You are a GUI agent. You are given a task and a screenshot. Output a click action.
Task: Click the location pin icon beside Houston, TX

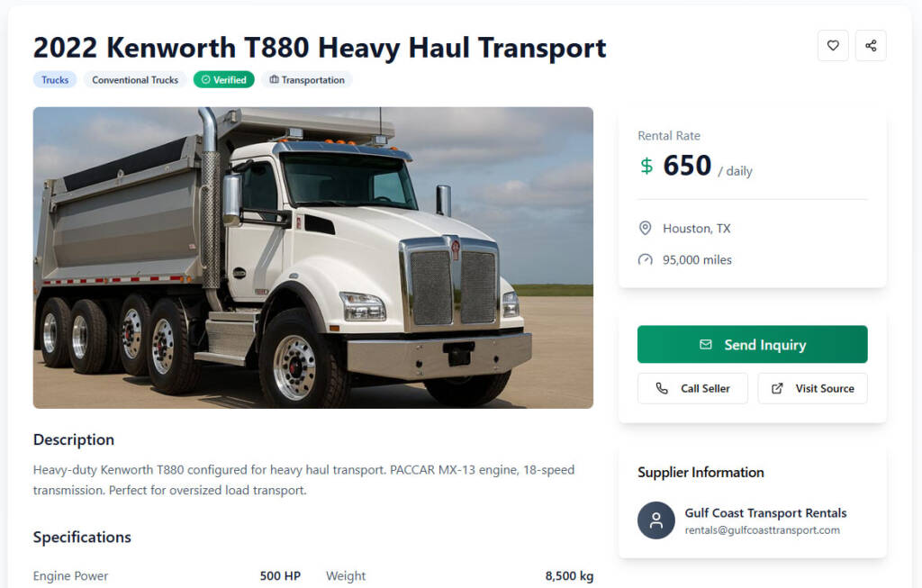coord(645,228)
